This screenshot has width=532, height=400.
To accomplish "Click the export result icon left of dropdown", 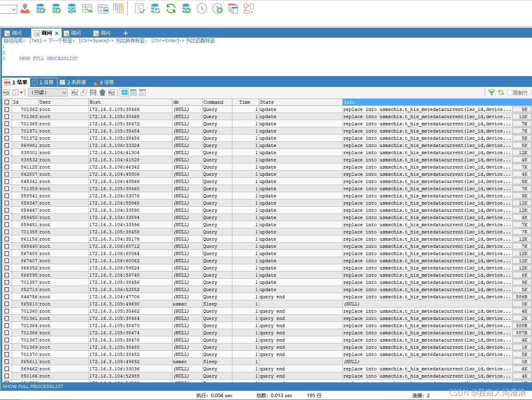I will 6,92.
